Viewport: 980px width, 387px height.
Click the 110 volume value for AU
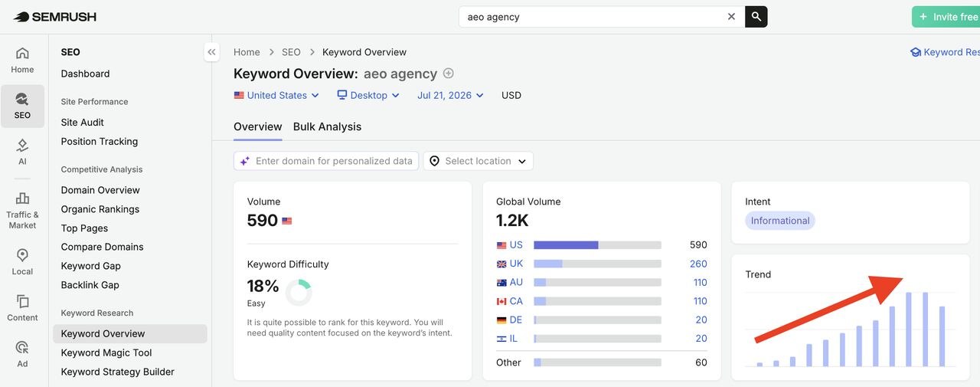pyautogui.click(x=700, y=282)
